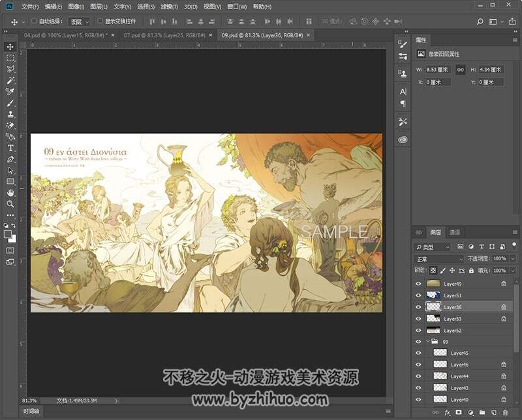Hide the Layer45 layer
The height and width of the screenshot is (420, 522).
[x=418, y=353]
